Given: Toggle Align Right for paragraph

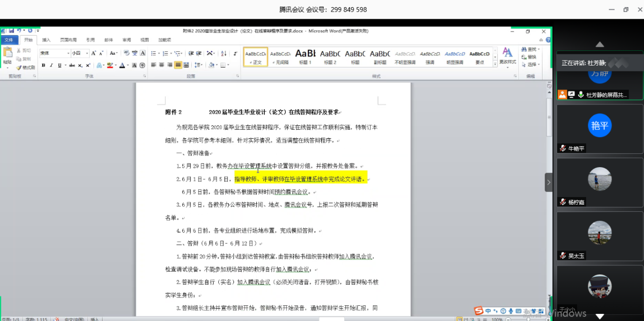Looking at the screenshot, I should click(170, 65).
